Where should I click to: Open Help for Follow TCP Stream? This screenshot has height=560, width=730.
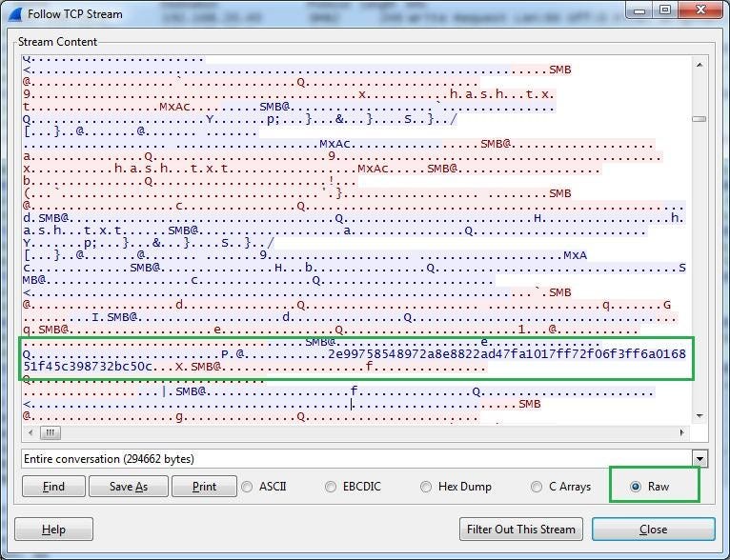53,530
